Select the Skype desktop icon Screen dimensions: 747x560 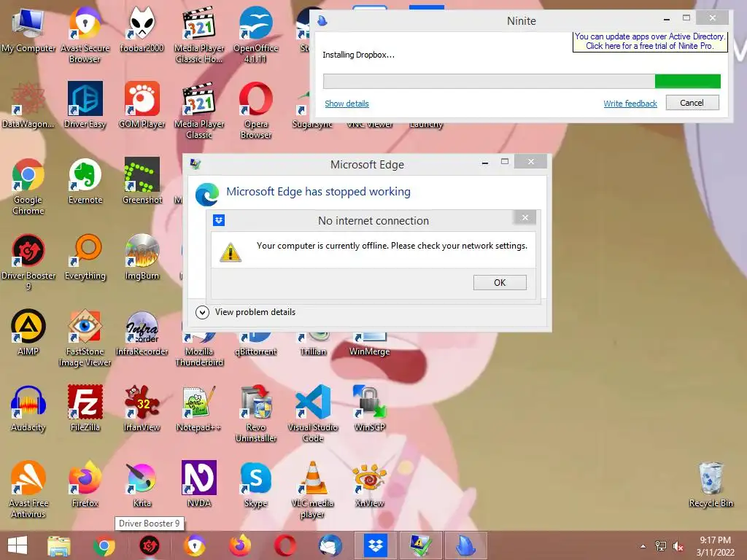[x=256, y=484]
